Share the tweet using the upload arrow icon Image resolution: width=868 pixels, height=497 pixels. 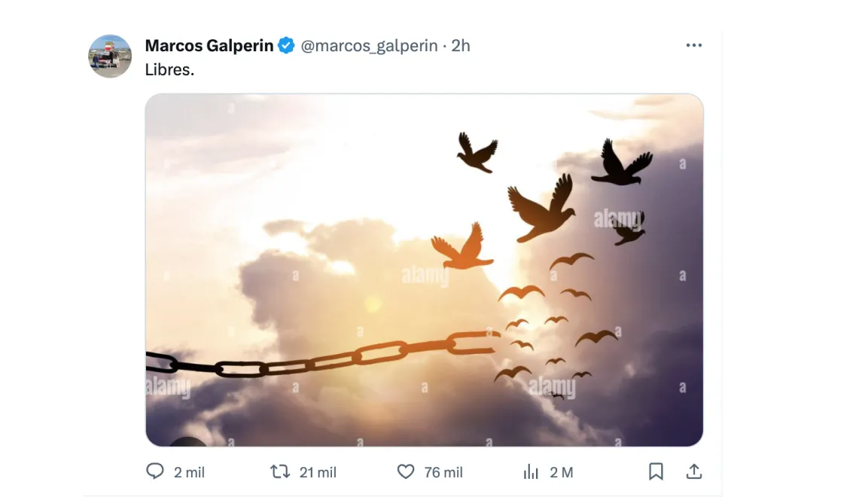pyautogui.click(x=693, y=471)
